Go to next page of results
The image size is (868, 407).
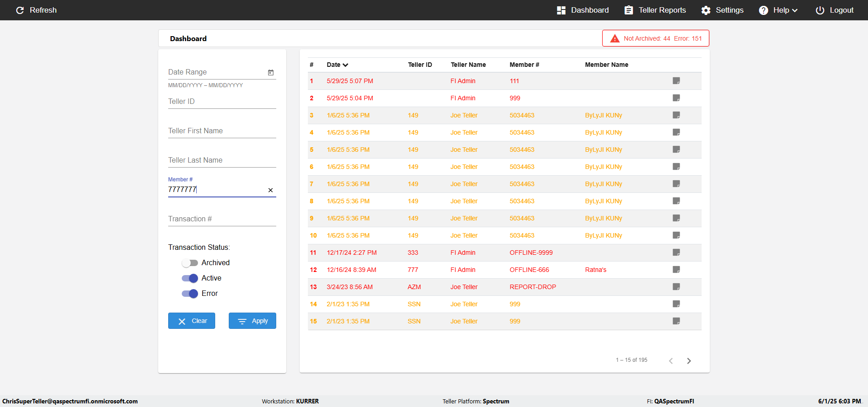pyautogui.click(x=689, y=360)
